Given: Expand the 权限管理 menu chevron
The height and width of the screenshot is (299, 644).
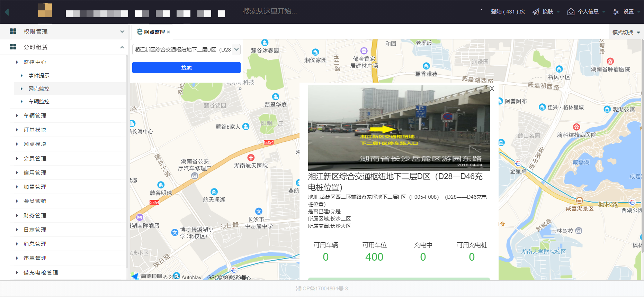Looking at the screenshot, I should 122,31.
